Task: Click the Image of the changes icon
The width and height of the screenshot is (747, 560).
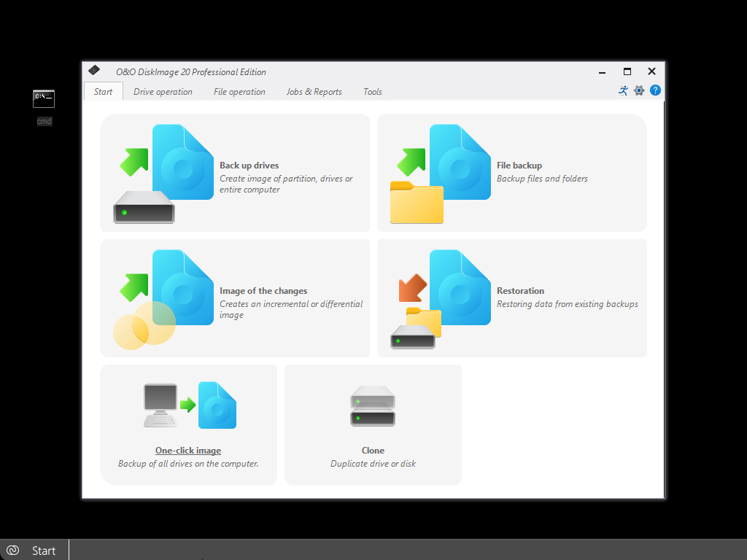Action: point(163,300)
